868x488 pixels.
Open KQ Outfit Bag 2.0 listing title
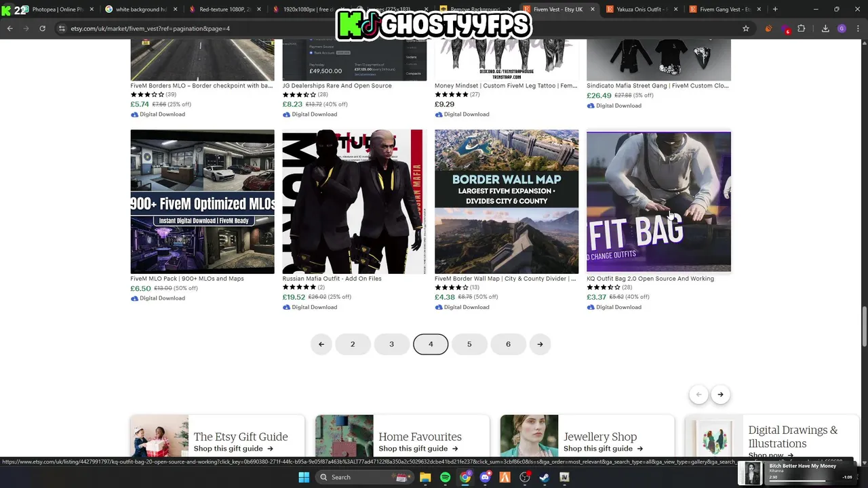point(650,279)
